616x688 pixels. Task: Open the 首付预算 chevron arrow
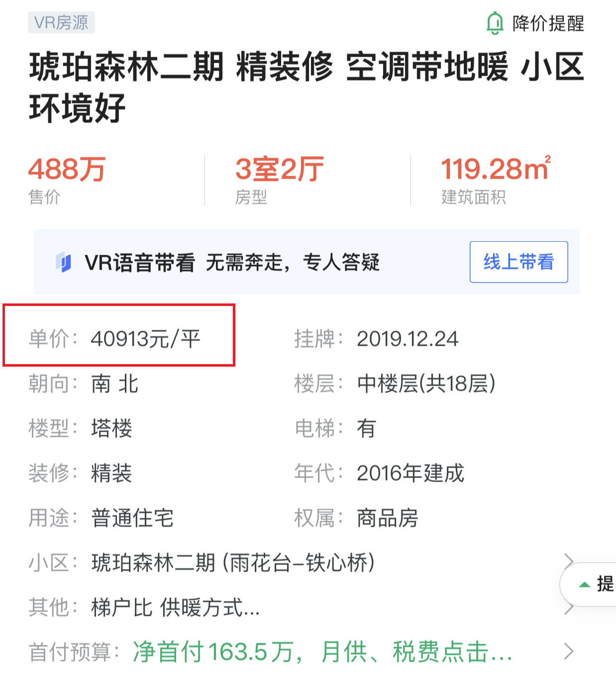(569, 651)
